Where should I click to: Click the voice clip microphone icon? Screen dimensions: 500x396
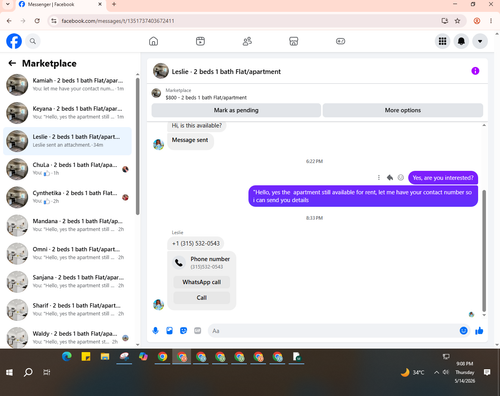click(155, 331)
